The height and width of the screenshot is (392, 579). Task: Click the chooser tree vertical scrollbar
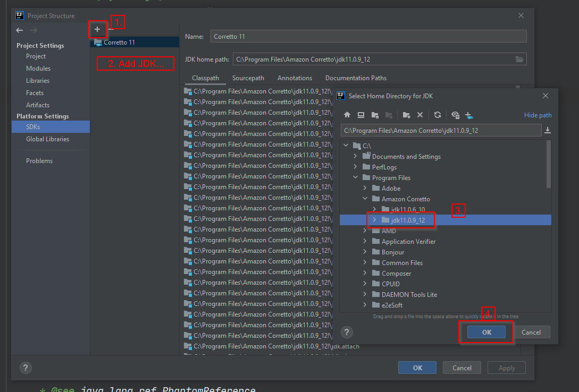coord(548,164)
